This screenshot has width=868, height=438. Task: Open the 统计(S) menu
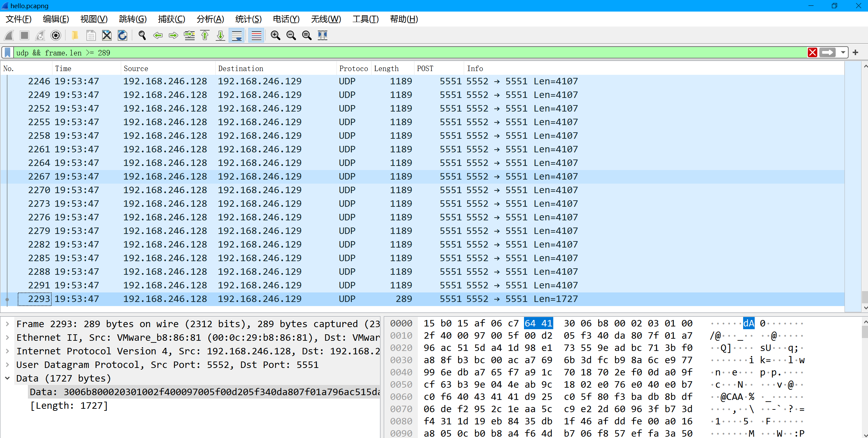click(248, 19)
